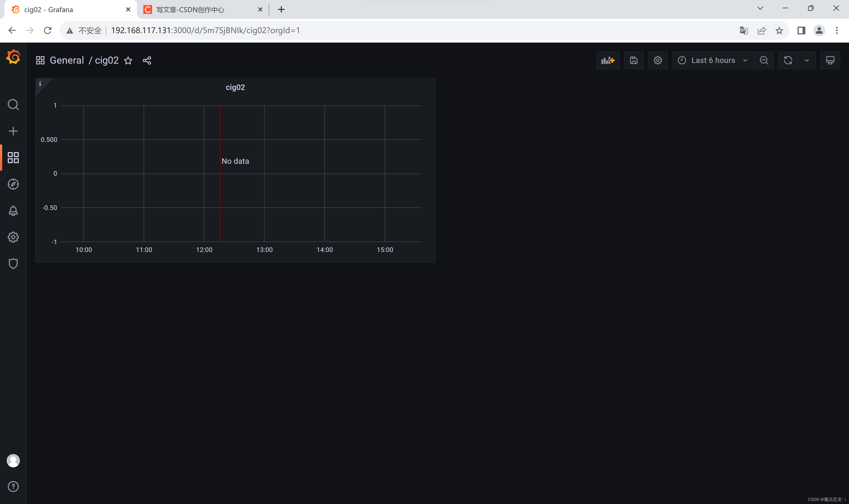
Task: Bookmark this page star icon
Action: click(x=779, y=31)
